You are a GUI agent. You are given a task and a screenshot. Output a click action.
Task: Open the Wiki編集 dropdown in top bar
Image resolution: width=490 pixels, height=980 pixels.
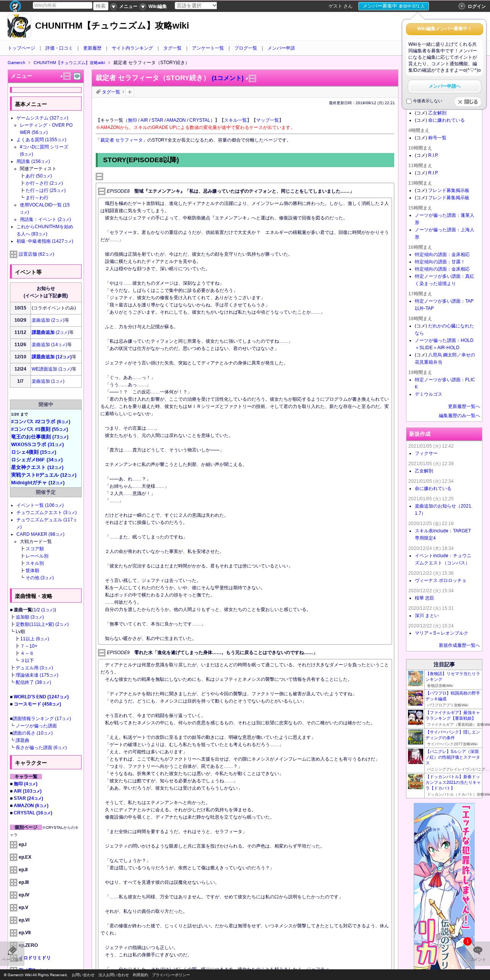coord(153,6)
